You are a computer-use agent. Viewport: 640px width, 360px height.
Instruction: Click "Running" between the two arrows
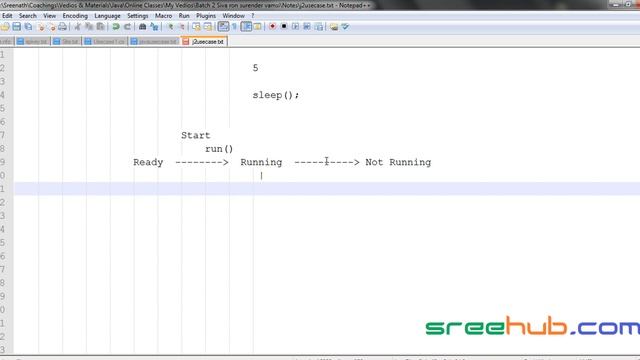click(261, 162)
